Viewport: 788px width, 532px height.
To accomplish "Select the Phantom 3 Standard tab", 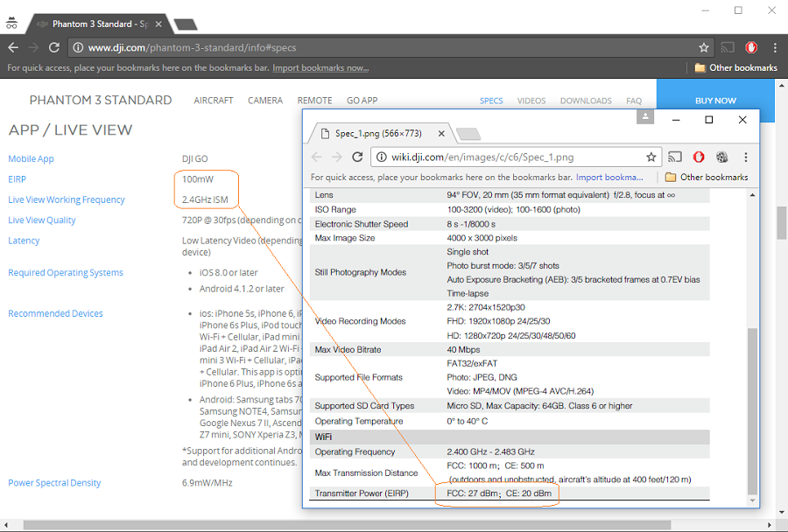I will coord(100,24).
